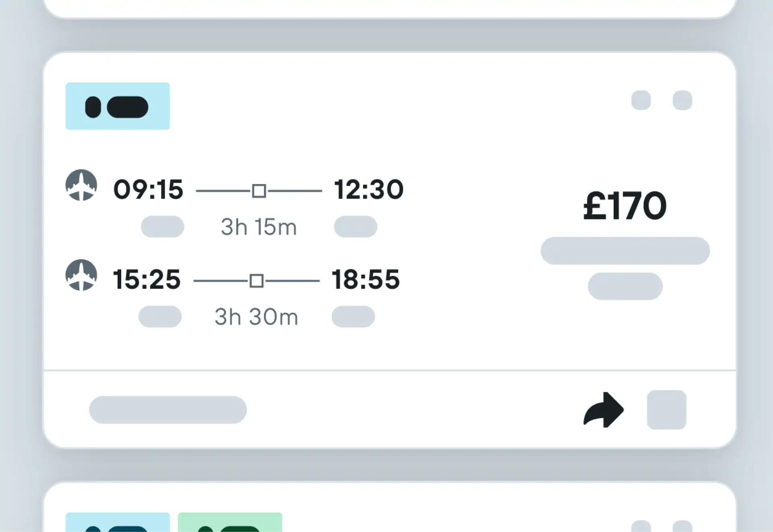Click the first small grey icon at card top right

641,100
